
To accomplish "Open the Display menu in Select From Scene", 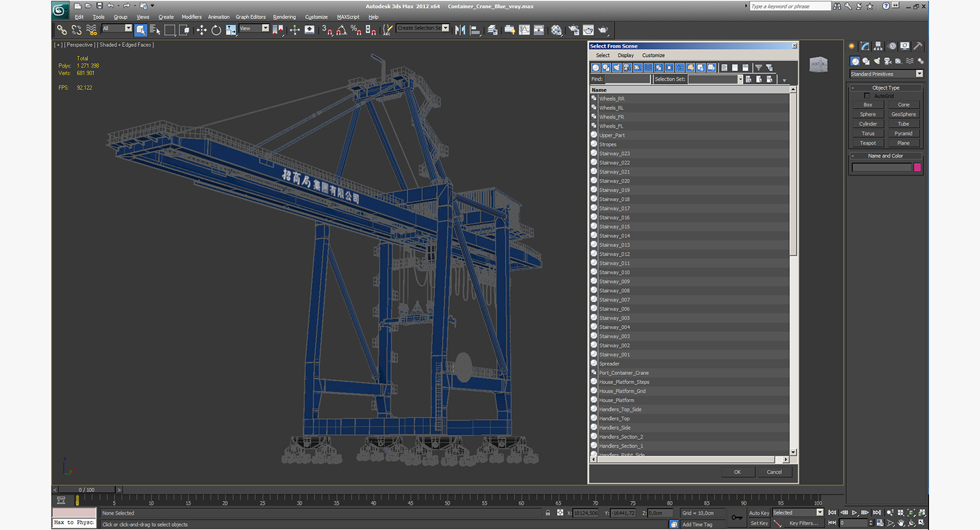I will click(x=626, y=56).
